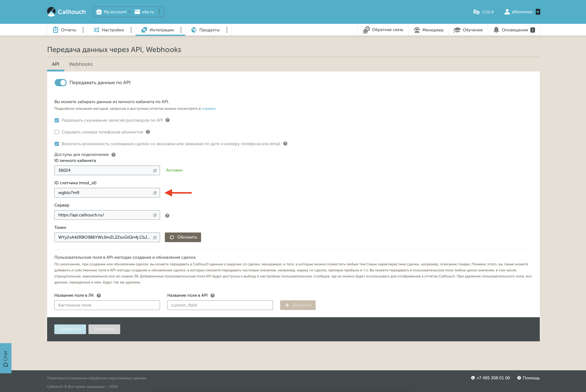
Task: Copy the mod_id counter value
Action: [x=155, y=193]
